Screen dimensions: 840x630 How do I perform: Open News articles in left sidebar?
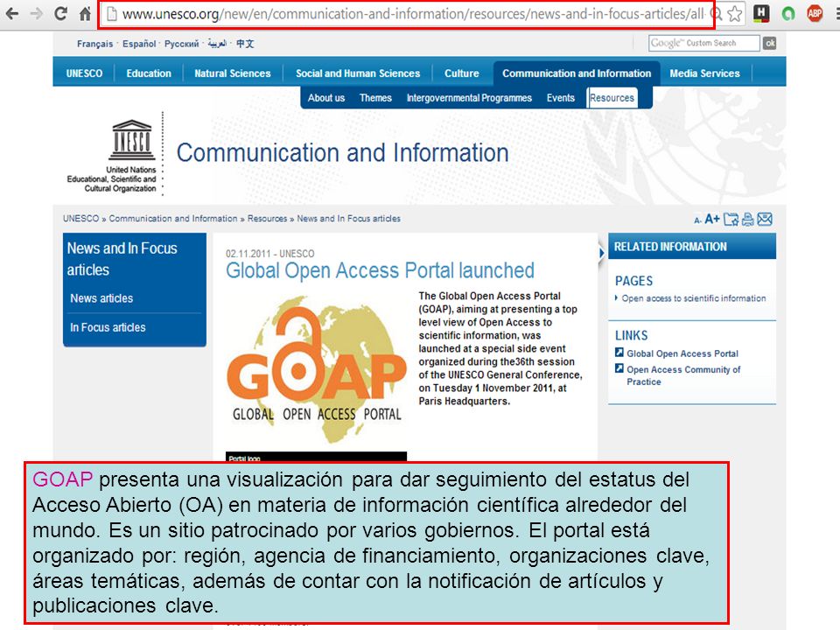click(101, 298)
